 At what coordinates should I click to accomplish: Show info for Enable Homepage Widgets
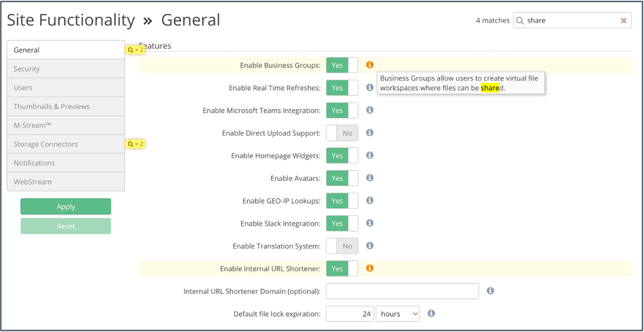pyautogui.click(x=370, y=155)
